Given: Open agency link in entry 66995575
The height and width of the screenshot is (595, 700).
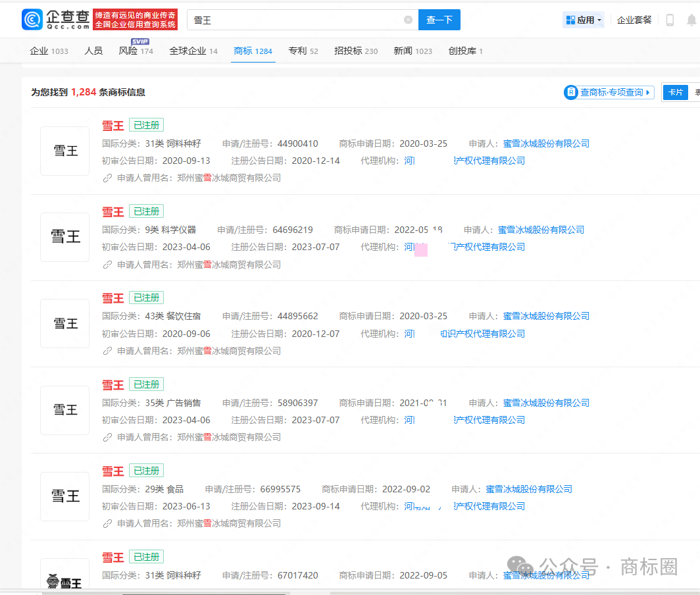Looking at the screenshot, I should click(464, 505).
